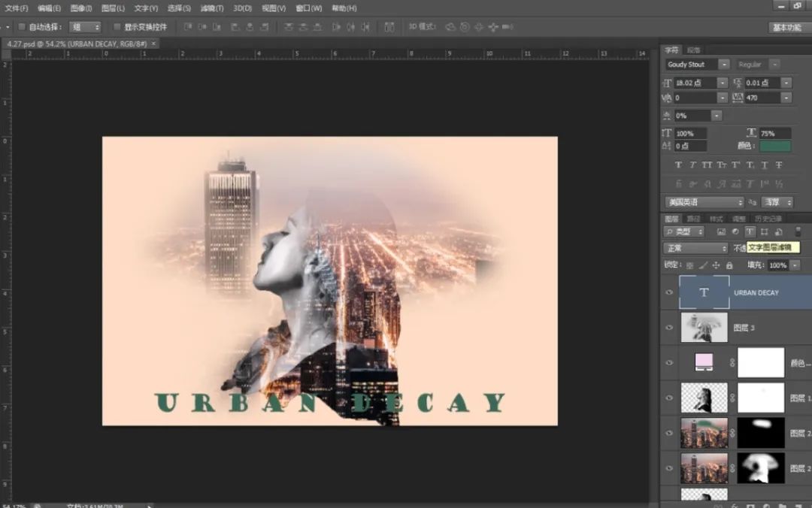Click the 3D rotate mode icon

pyautogui.click(x=450, y=27)
